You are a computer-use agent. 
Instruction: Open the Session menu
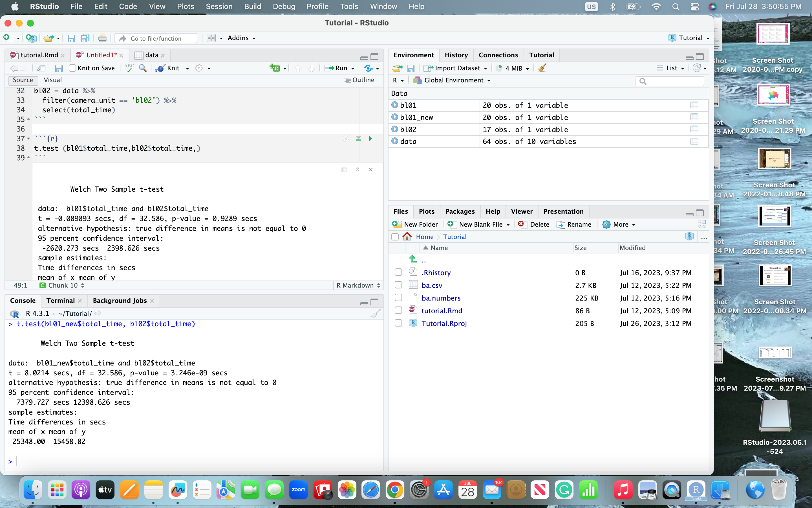pos(219,6)
